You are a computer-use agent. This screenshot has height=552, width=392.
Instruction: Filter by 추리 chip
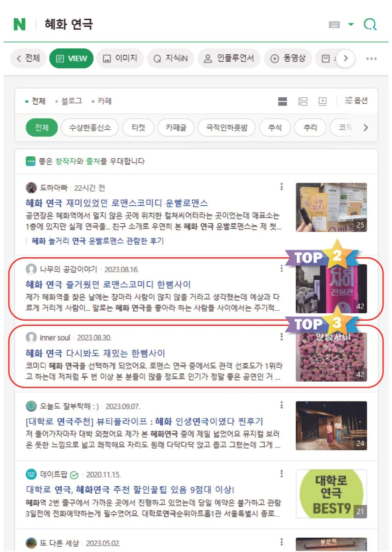pos(310,128)
